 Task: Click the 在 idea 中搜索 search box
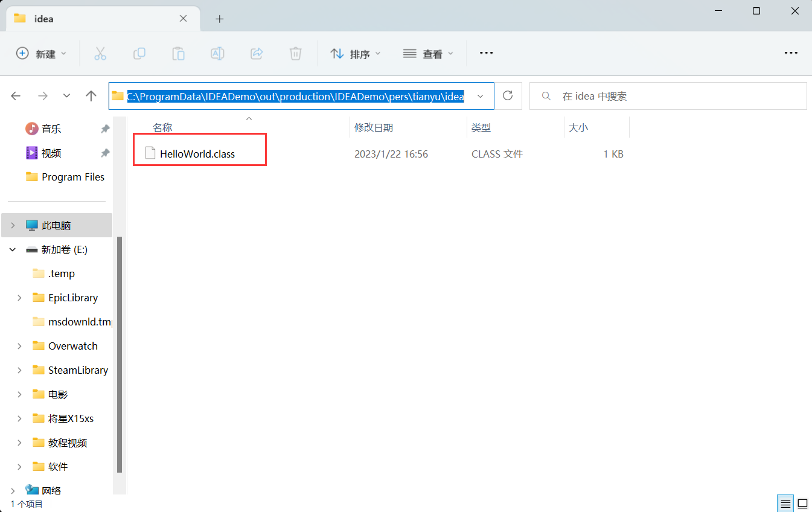point(668,96)
